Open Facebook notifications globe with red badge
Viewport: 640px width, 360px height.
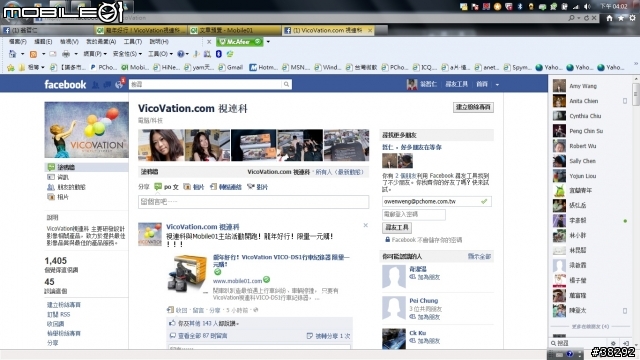click(119, 84)
